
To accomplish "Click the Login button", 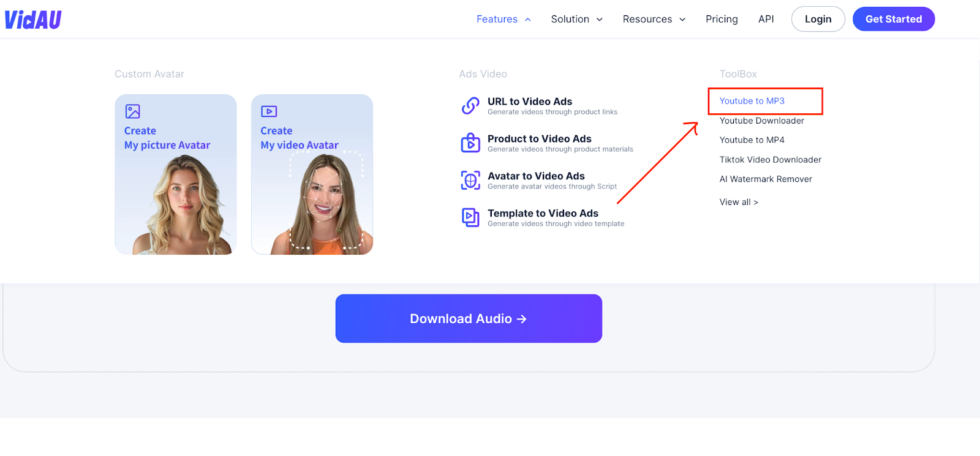I will [818, 19].
